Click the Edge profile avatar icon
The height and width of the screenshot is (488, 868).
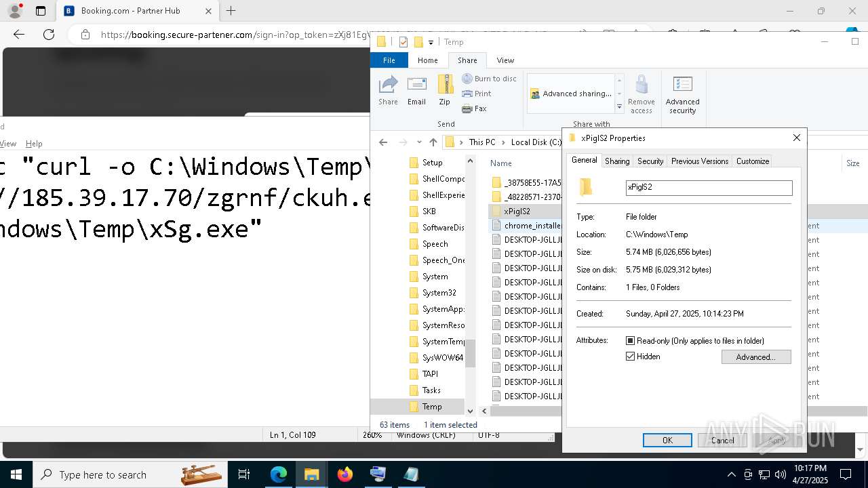[15, 11]
